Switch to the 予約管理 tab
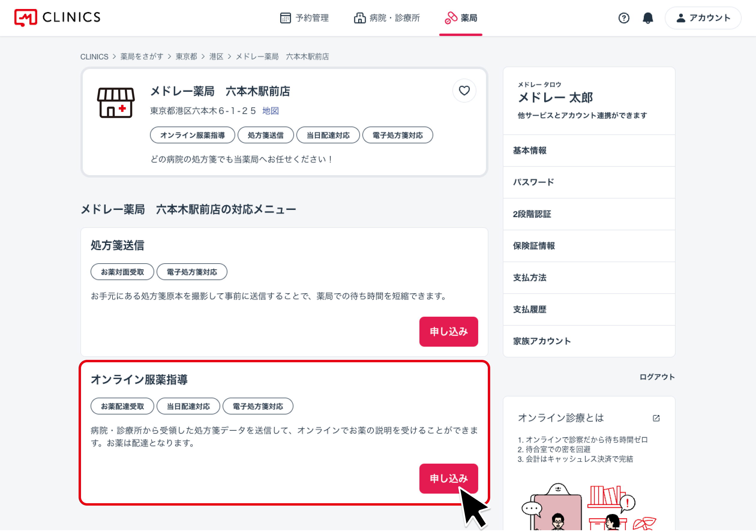This screenshot has height=532, width=756. (304, 18)
